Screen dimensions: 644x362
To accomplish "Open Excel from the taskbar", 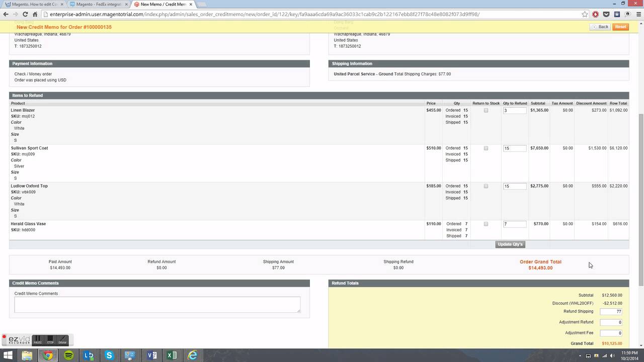I will 172,355.
